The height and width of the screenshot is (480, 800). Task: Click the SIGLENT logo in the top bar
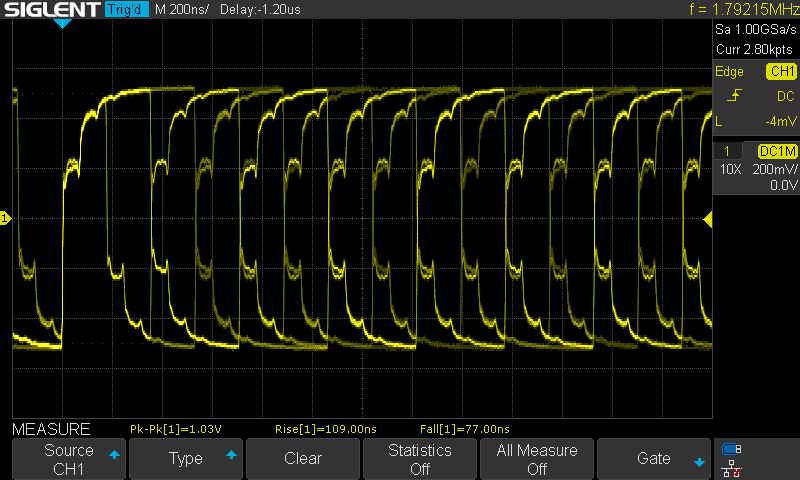click(x=52, y=10)
